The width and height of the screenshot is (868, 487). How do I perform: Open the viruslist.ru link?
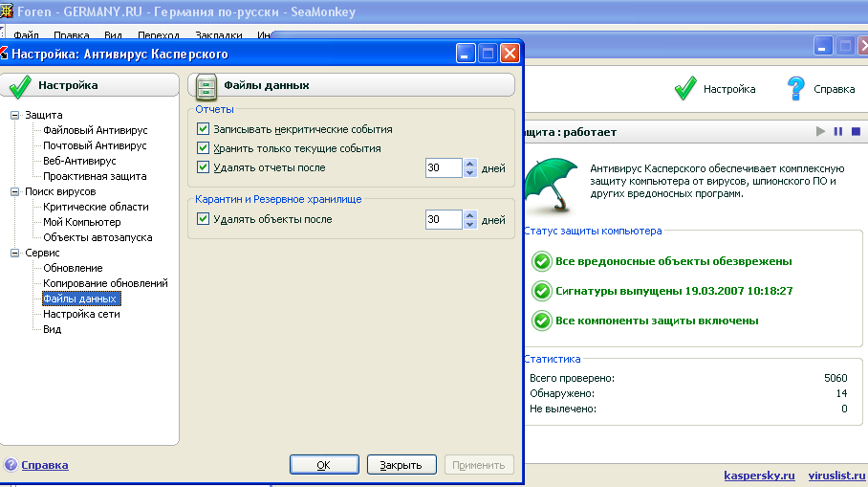(836, 476)
